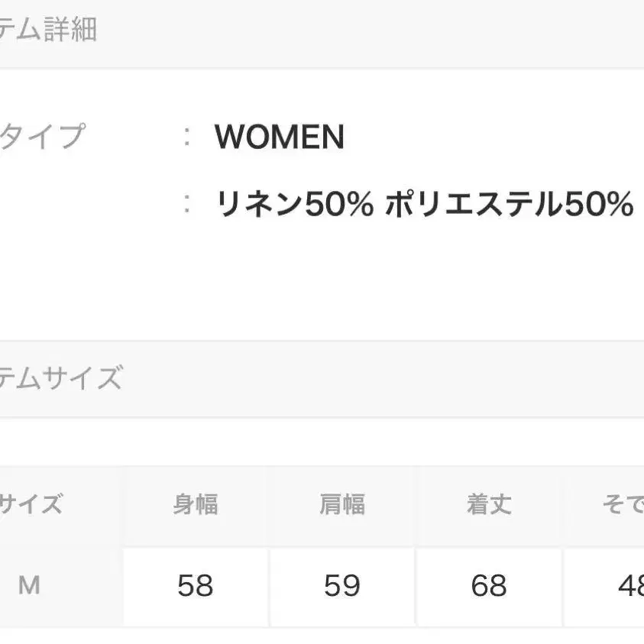Click the 着丈 column header
Image resolution: width=644 pixels, height=644 pixels.
(x=489, y=505)
